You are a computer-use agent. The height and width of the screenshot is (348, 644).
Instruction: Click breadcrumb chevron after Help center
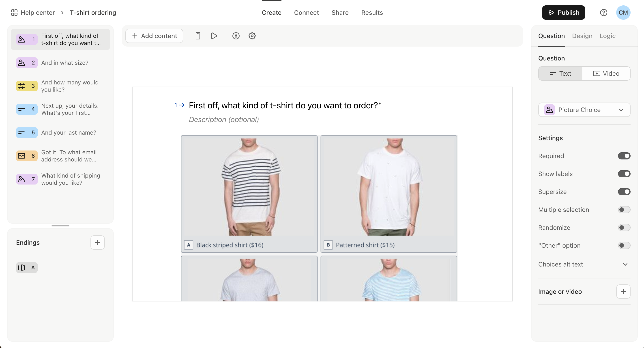tap(62, 13)
